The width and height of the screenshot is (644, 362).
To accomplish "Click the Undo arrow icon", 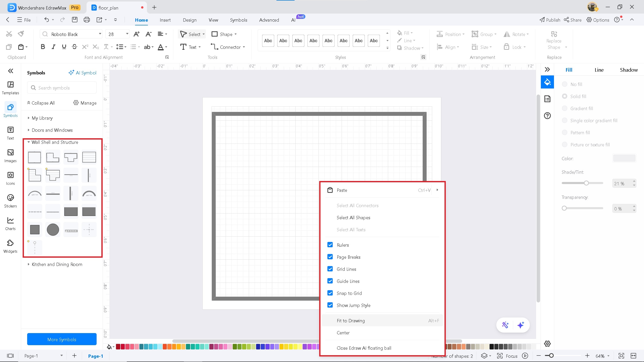I will tap(47, 20).
